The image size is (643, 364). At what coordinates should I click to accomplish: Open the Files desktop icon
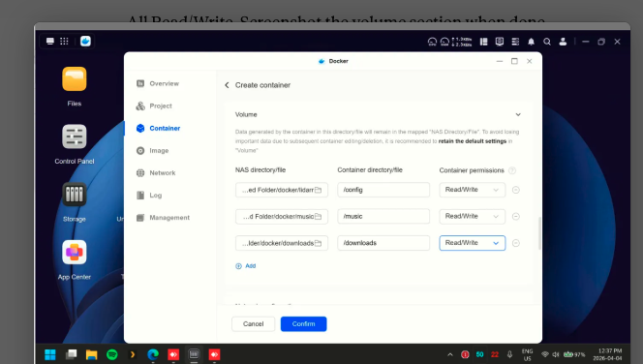click(75, 79)
